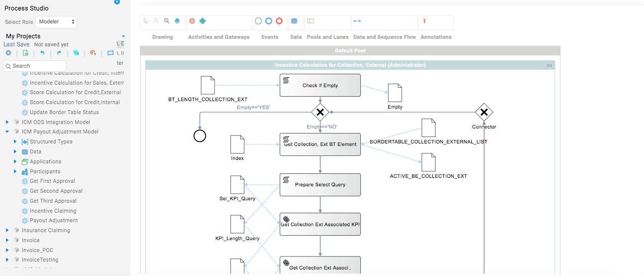Open Incentive Calculation for Sales process
The image size is (644, 276).
point(77,83)
